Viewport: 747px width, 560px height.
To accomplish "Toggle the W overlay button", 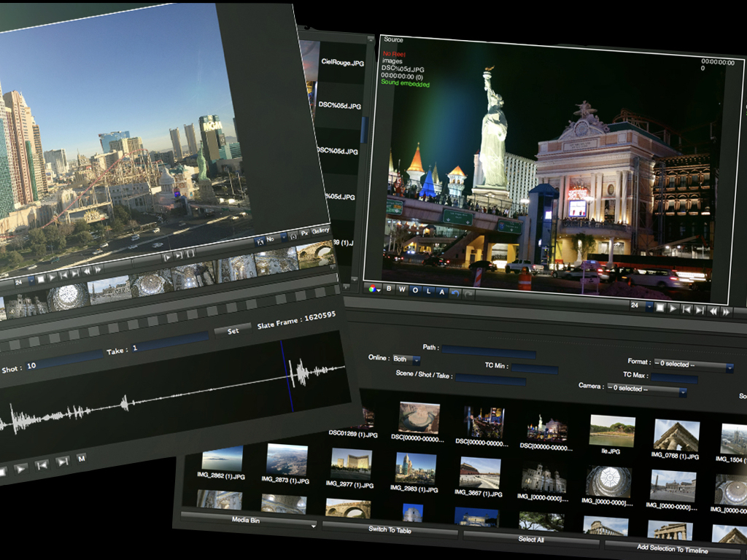I will click(402, 290).
